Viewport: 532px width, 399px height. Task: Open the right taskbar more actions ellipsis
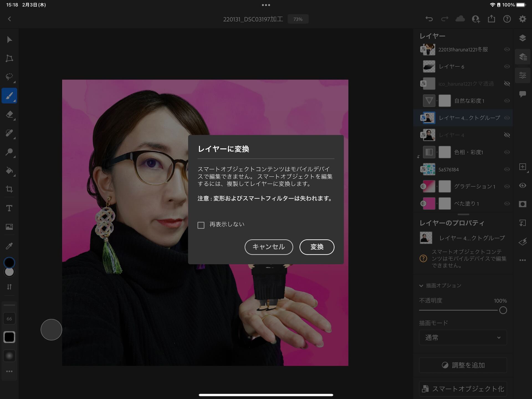pos(522,260)
